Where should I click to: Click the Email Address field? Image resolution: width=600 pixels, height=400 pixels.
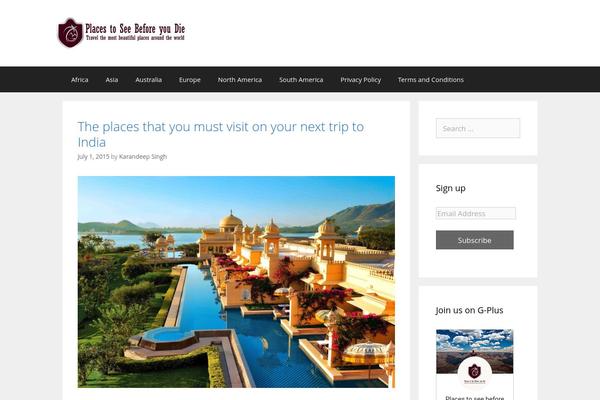(476, 213)
